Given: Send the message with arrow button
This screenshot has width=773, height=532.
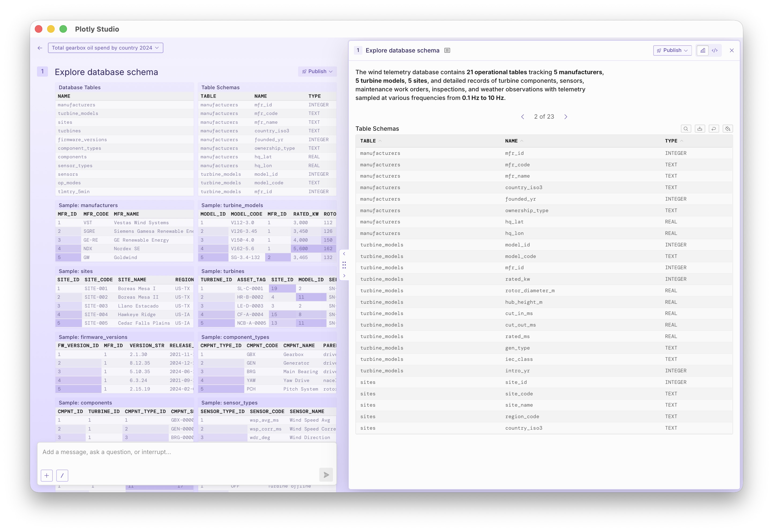Looking at the screenshot, I should 326,475.
